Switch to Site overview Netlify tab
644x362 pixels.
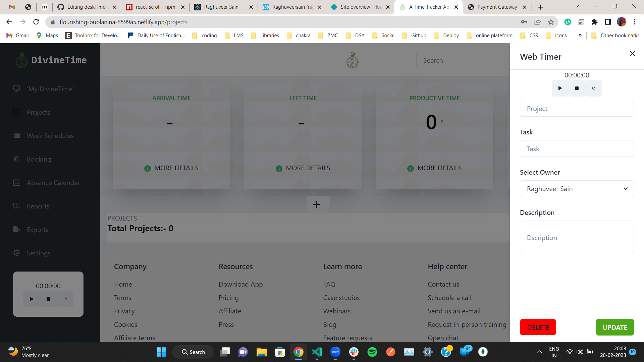pos(361,7)
